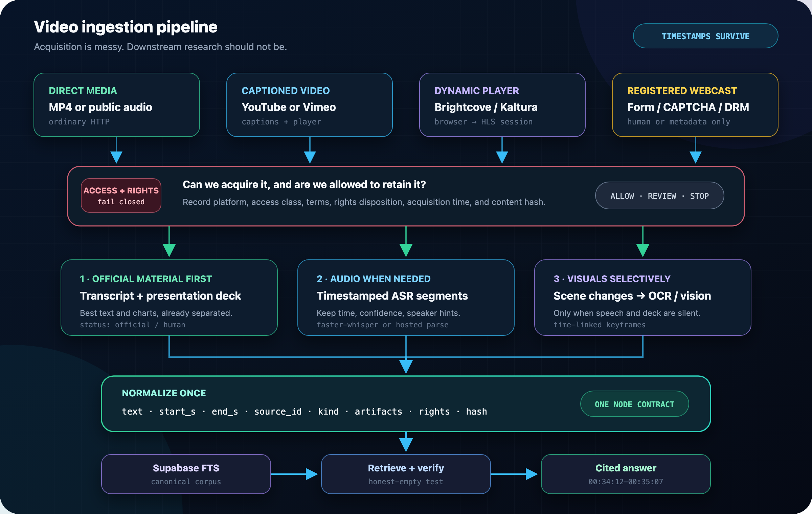
Task: Select "MP4 or public audio" heading
Action: click(x=100, y=107)
